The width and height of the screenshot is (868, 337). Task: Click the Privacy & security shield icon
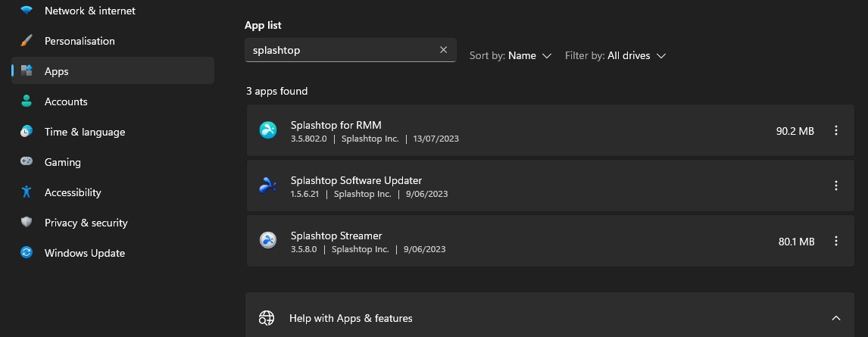26,222
